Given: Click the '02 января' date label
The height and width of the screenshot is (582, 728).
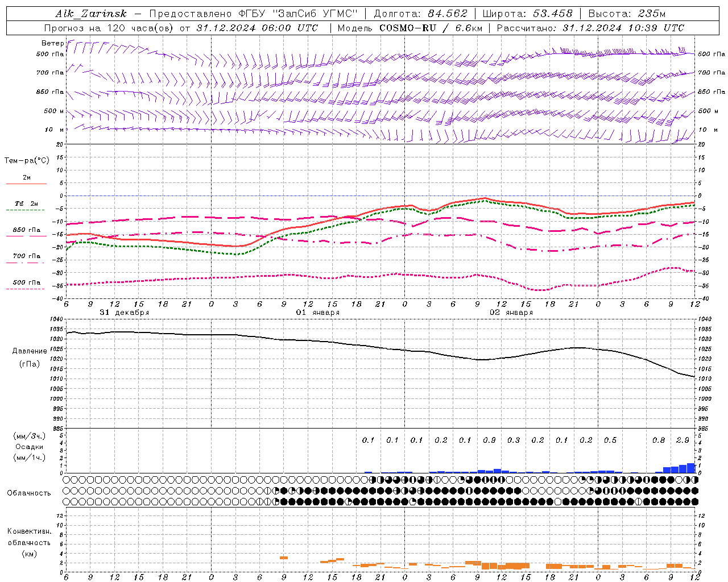Looking at the screenshot, I should (x=511, y=313).
